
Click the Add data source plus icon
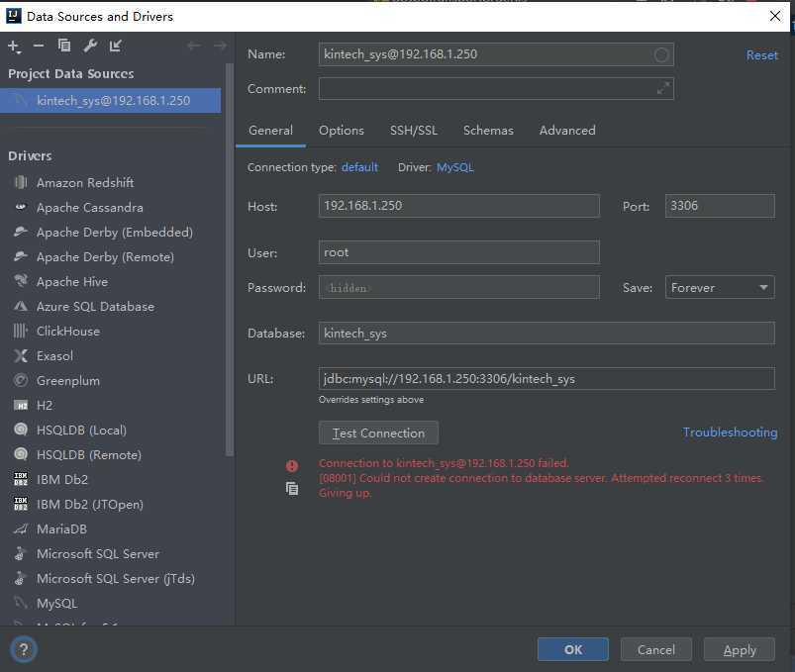pyautogui.click(x=14, y=47)
